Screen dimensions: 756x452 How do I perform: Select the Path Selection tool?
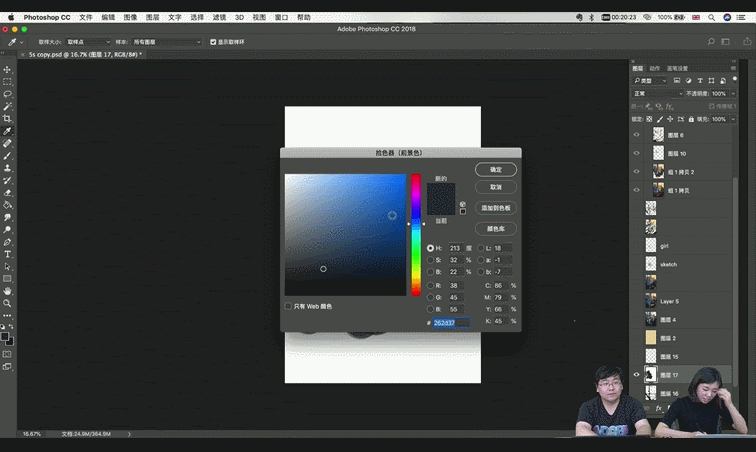[7, 267]
